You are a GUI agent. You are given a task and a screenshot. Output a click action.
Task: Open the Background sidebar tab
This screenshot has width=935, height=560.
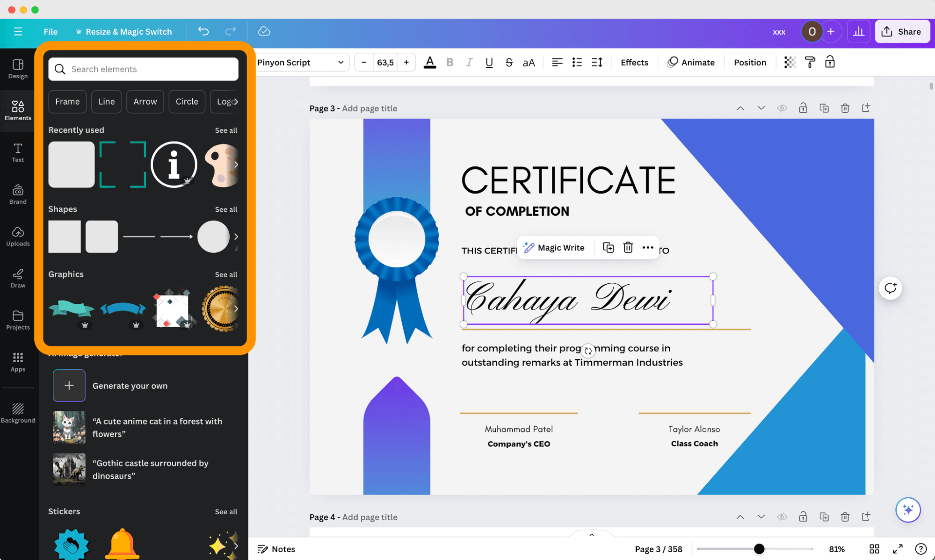point(18,413)
